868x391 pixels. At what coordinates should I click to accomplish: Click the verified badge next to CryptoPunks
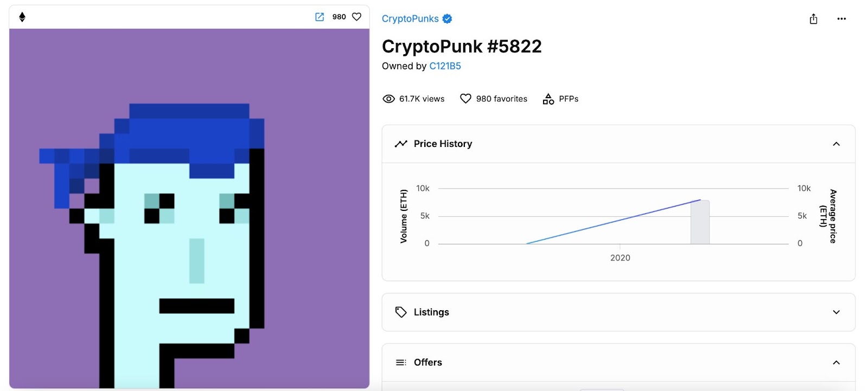pos(447,18)
